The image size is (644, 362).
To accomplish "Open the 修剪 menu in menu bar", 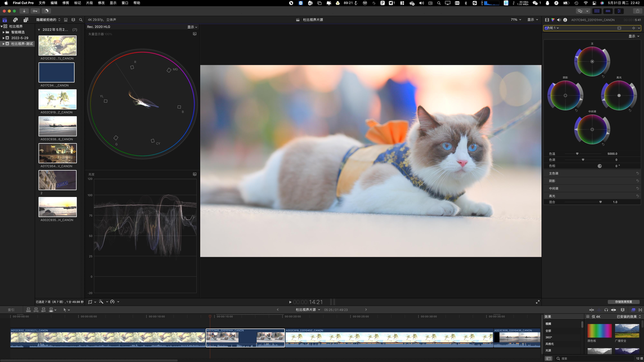I will point(66,3).
